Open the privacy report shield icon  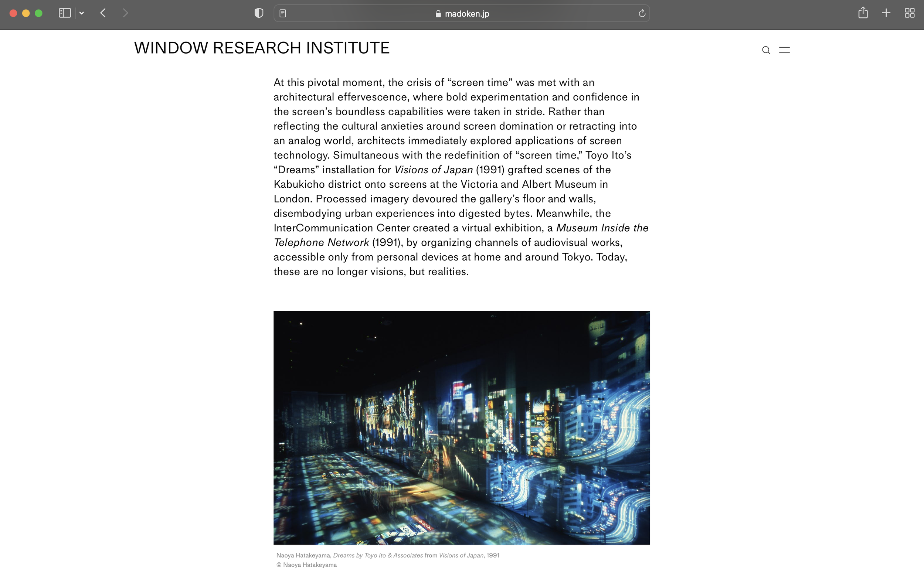259,13
